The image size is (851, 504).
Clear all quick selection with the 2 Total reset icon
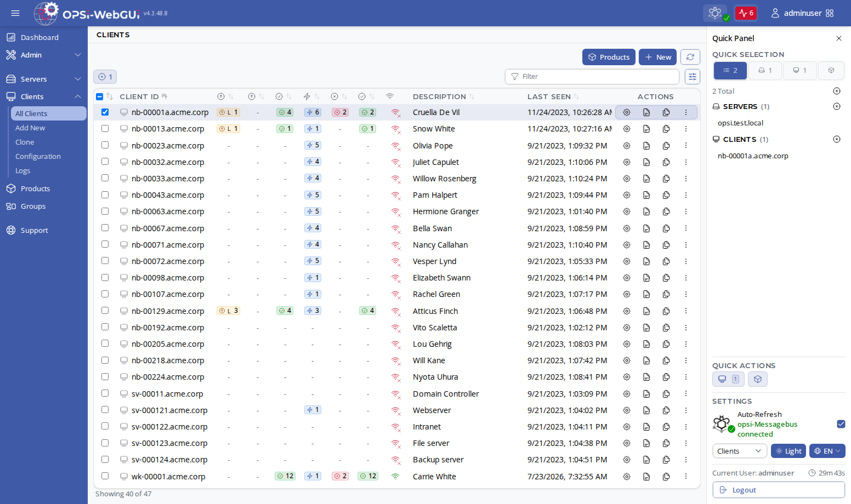point(837,91)
